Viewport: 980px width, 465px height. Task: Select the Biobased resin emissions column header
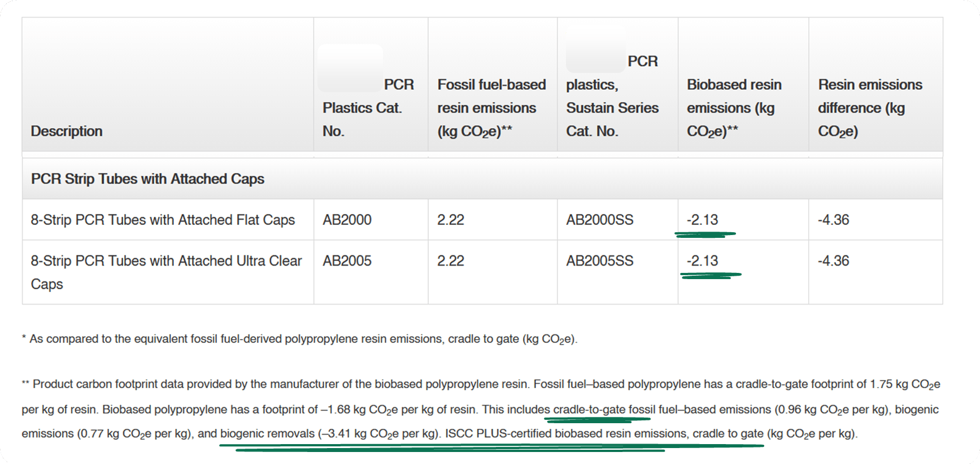pos(734,108)
